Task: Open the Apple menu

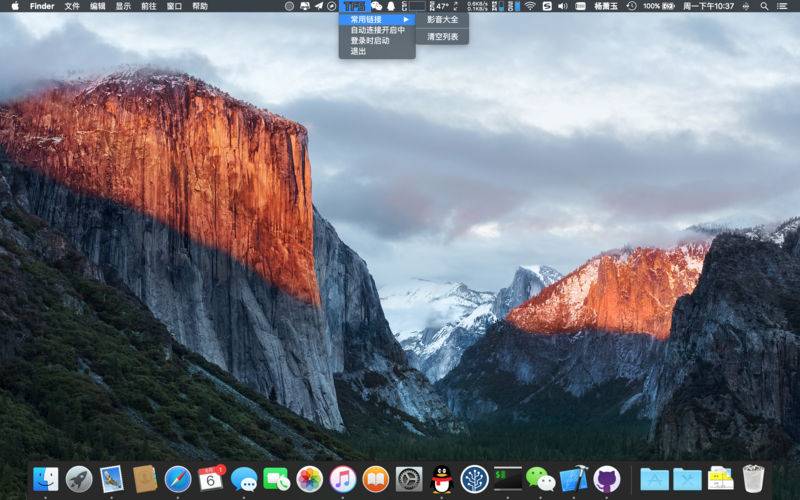Action: [x=15, y=6]
